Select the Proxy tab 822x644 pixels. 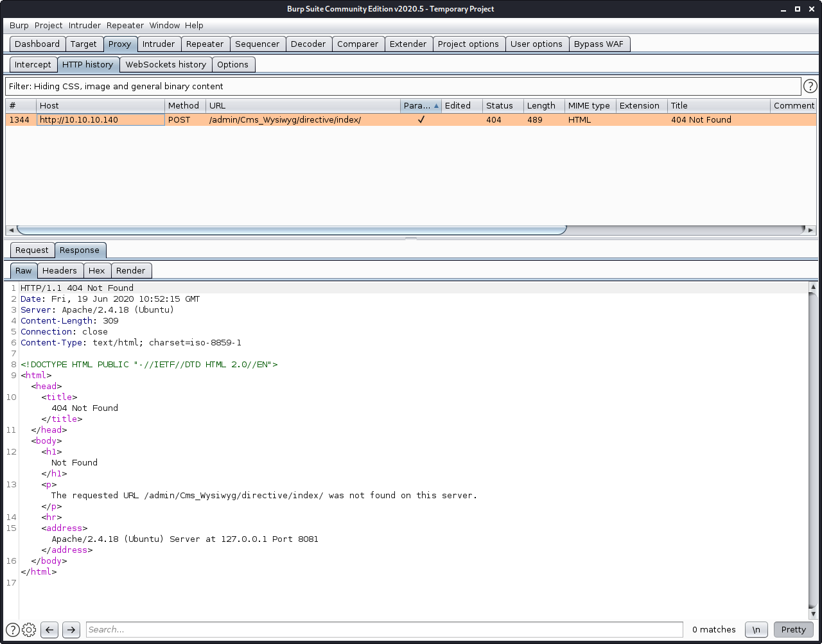point(119,44)
